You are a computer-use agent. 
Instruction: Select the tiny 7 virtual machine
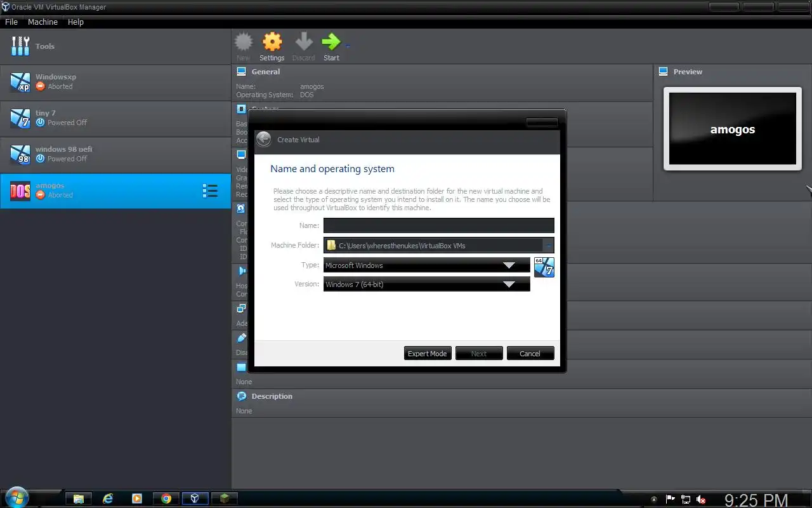click(115, 118)
